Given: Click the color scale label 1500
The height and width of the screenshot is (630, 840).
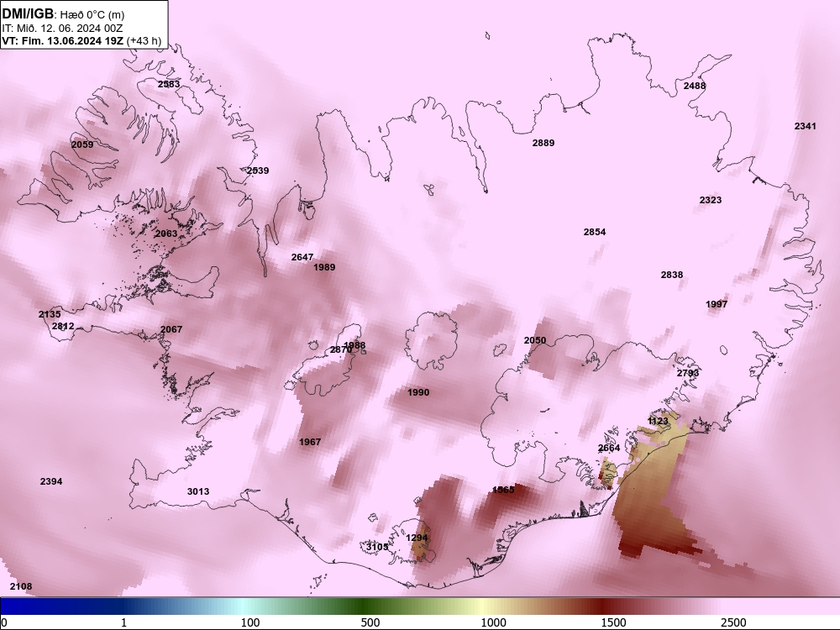Looking at the screenshot, I should click(613, 622).
